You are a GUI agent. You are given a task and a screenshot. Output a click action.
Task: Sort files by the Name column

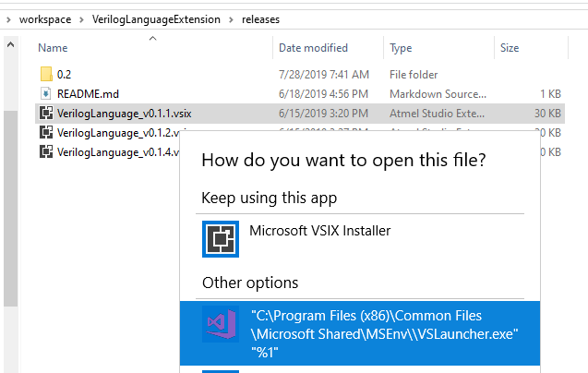point(53,48)
